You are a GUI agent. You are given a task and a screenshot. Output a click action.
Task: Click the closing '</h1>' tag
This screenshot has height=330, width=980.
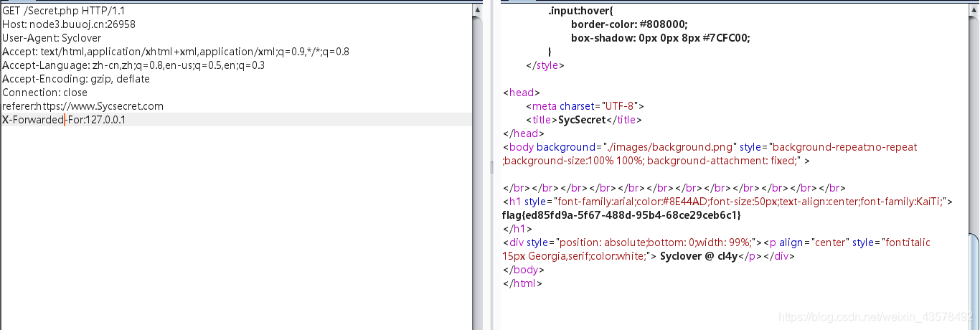517,229
